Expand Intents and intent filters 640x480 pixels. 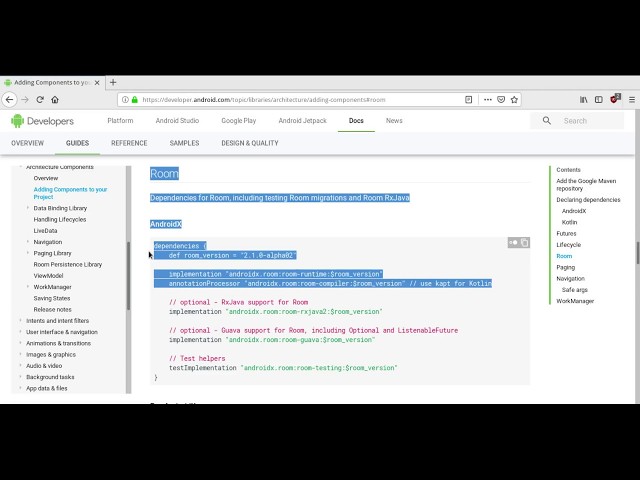pyautogui.click(x=20, y=320)
